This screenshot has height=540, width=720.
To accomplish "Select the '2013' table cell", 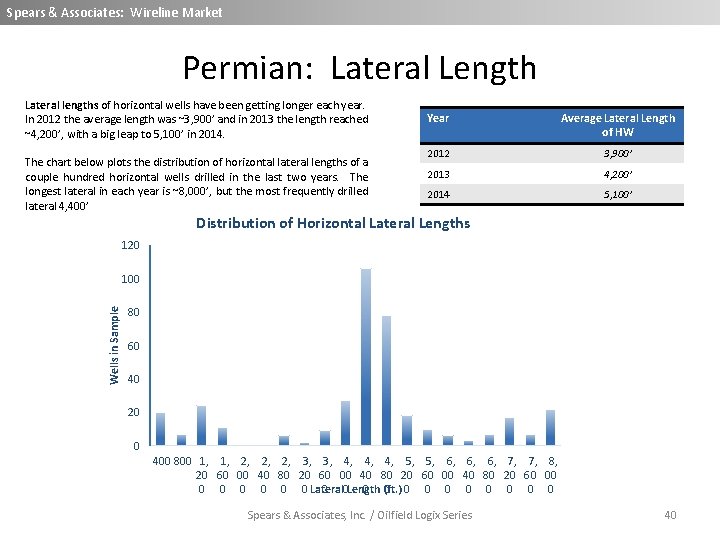I will 439,174.
